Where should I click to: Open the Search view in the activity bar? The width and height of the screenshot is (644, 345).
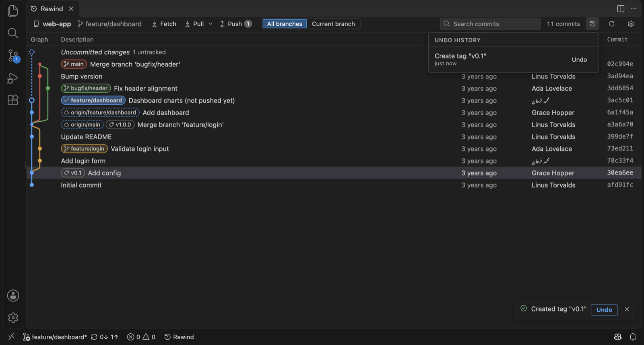click(x=13, y=33)
